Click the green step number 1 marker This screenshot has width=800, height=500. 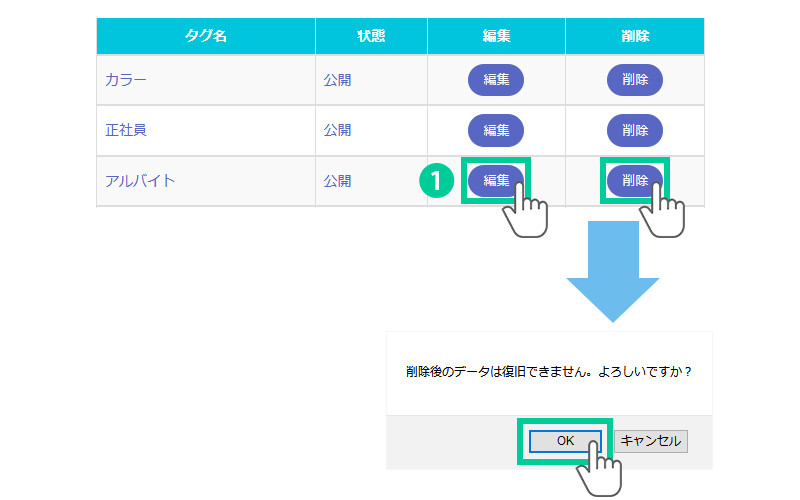(437, 181)
